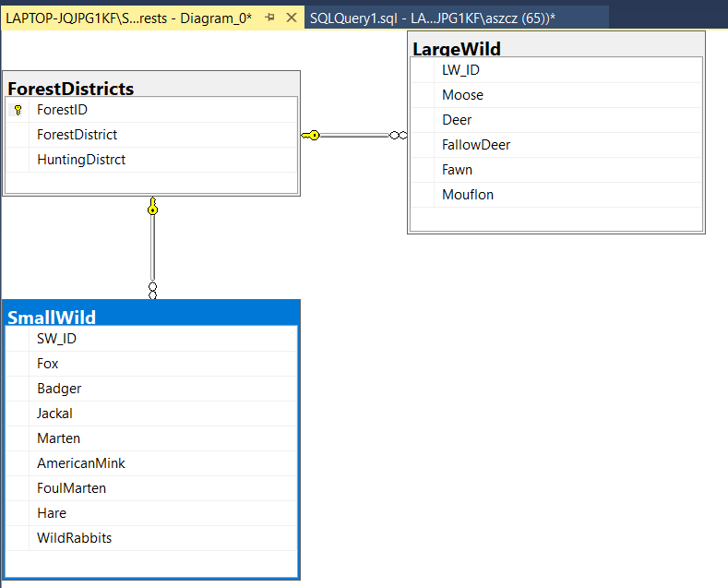Click the primary key icon beside ForestID
The height and width of the screenshot is (588, 728).
18,110
